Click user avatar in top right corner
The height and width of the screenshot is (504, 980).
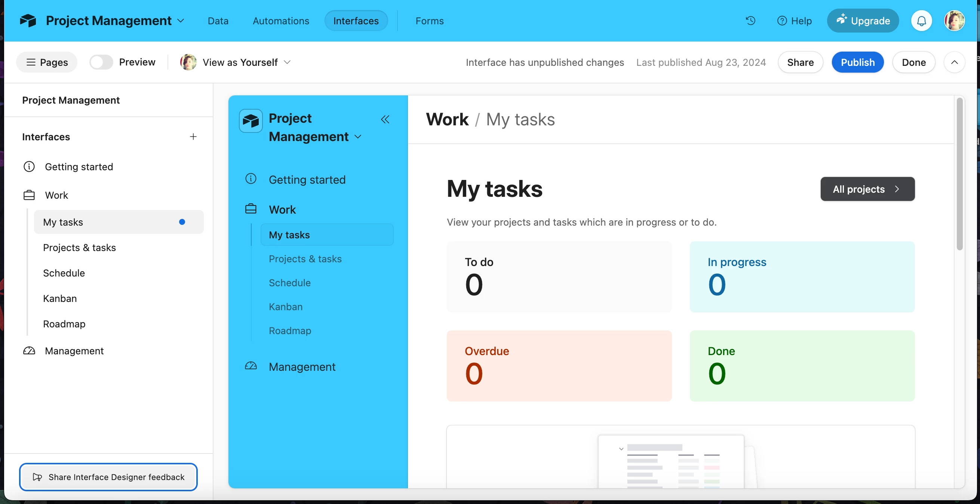pyautogui.click(x=954, y=21)
